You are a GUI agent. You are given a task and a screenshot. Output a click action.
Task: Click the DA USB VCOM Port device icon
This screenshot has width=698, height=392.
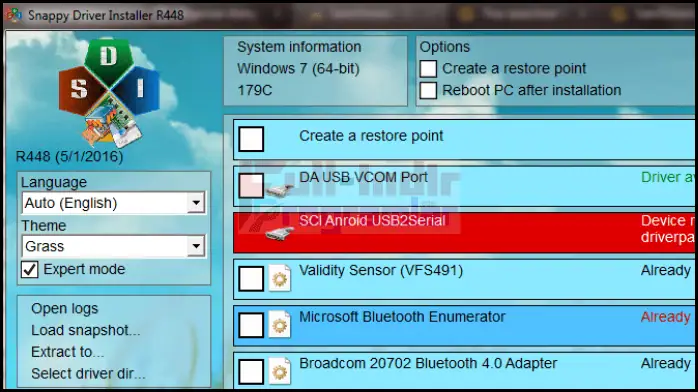(x=280, y=190)
